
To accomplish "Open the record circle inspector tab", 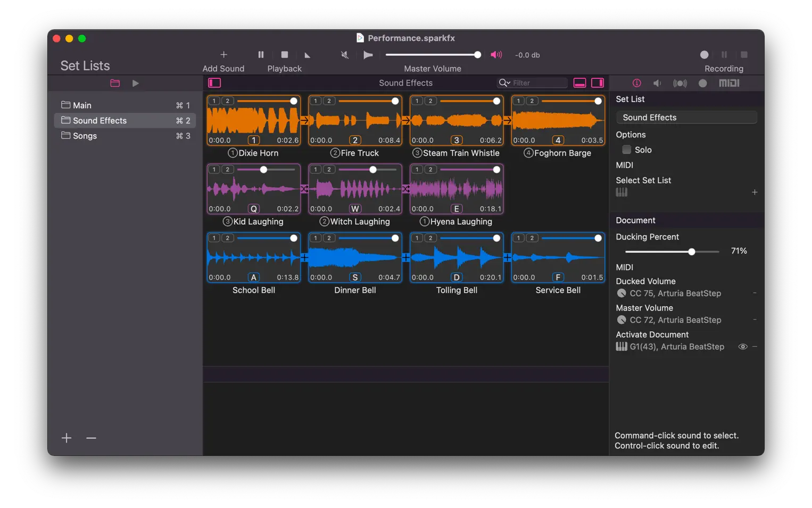I will click(x=702, y=83).
